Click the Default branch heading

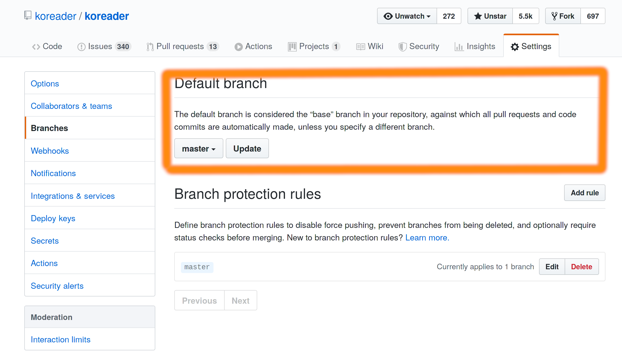coord(221,83)
